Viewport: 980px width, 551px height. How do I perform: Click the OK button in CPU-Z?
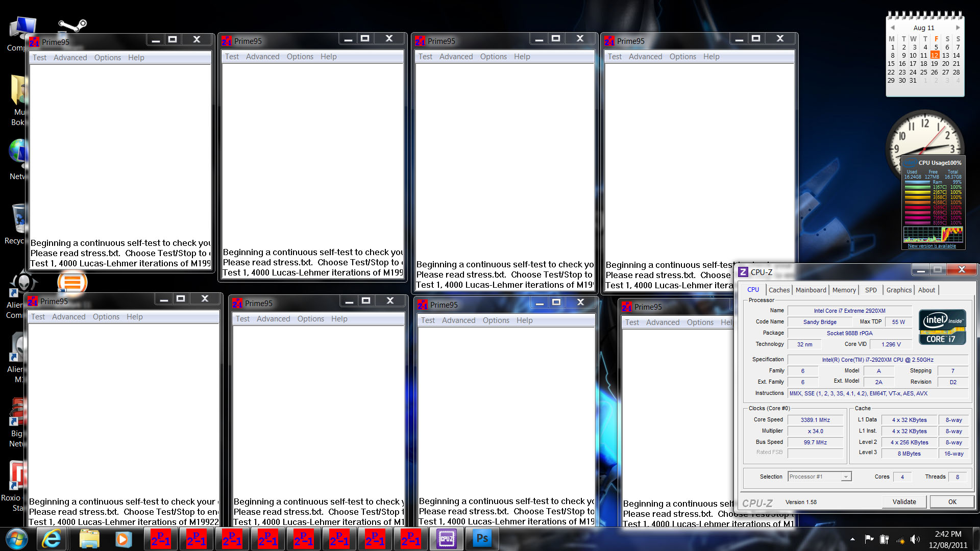(x=952, y=502)
